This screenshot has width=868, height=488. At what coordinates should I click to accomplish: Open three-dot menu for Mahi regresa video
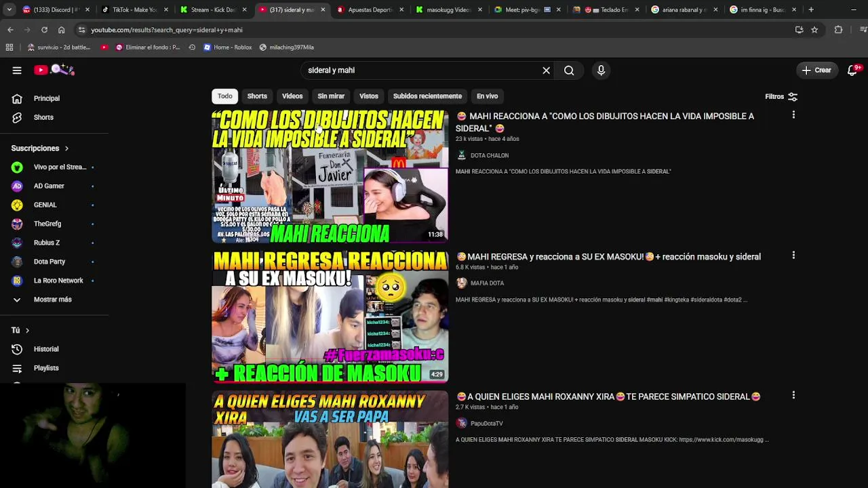[793, 256]
